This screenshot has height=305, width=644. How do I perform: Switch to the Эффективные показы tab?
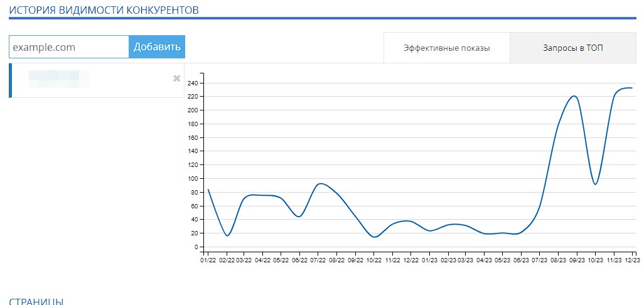447,48
